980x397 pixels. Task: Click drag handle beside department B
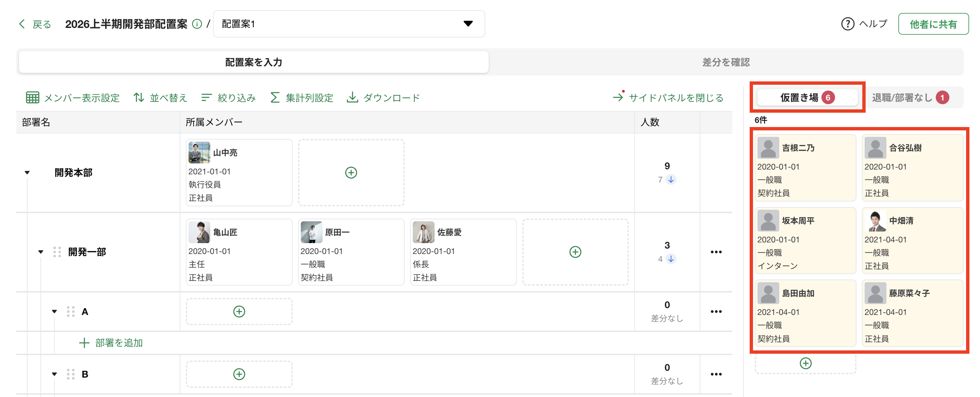tap(70, 374)
